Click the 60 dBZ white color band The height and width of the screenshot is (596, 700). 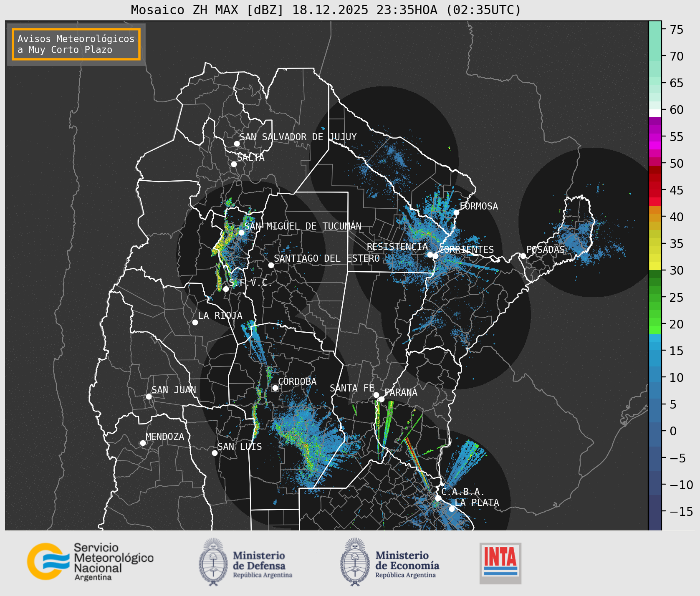pyautogui.click(x=655, y=113)
